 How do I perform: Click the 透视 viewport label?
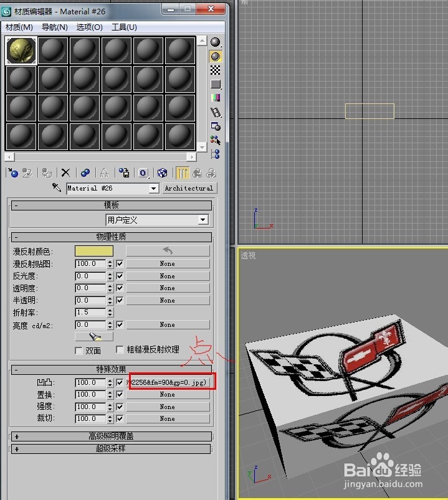[x=248, y=255]
